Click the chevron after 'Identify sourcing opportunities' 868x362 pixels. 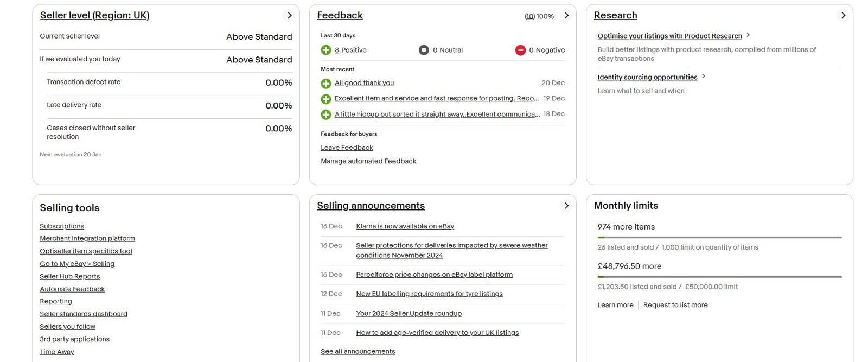tap(704, 77)
